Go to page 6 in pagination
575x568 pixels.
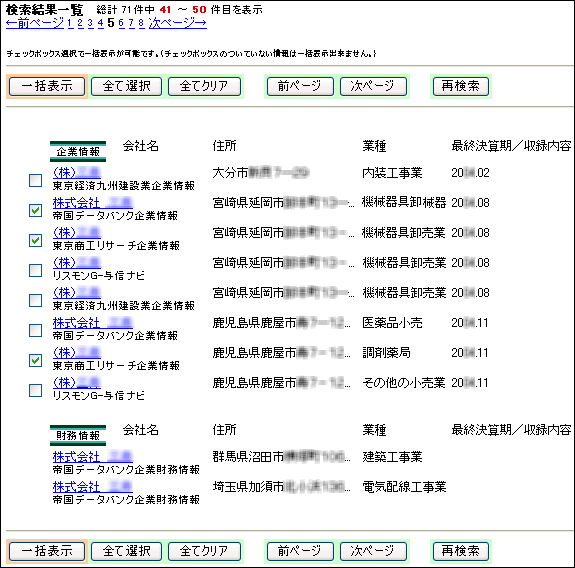click(121, 23)
